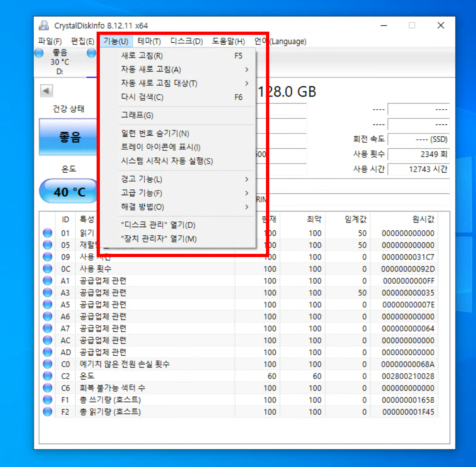The width and height of the screenshot is (476, 467).
Task: Click status circle icon for drive D:
Action: point(39,53)
